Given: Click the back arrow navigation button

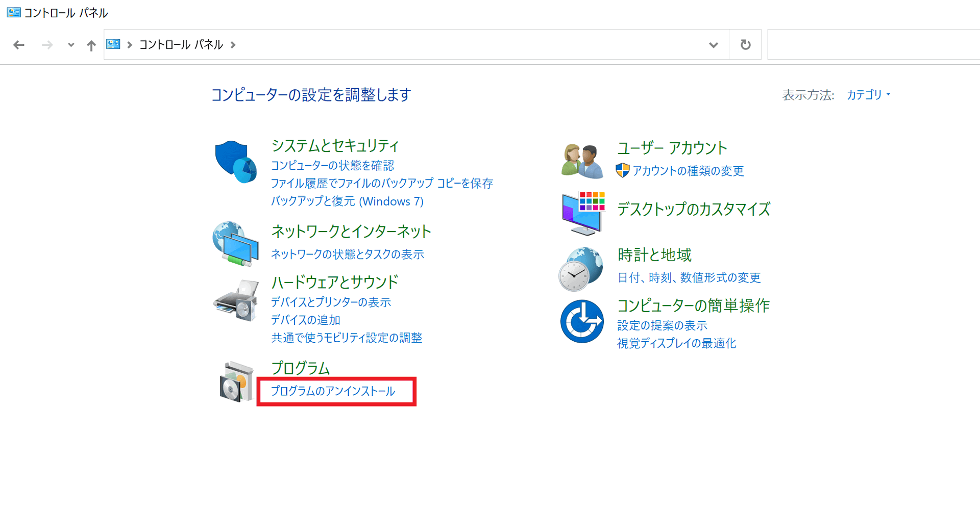Looking at the screenshot, I should click(x=19, y=45).
